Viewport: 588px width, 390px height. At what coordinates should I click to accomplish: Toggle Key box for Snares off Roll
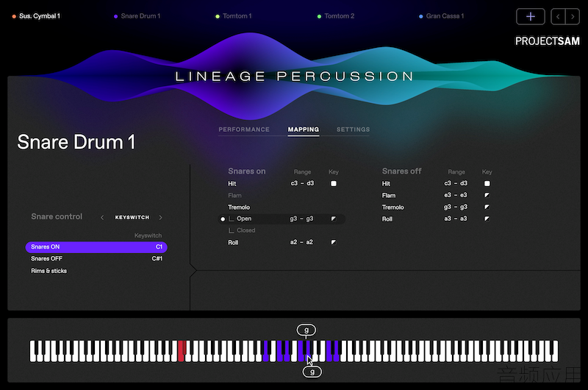click(x=487, y=219)
